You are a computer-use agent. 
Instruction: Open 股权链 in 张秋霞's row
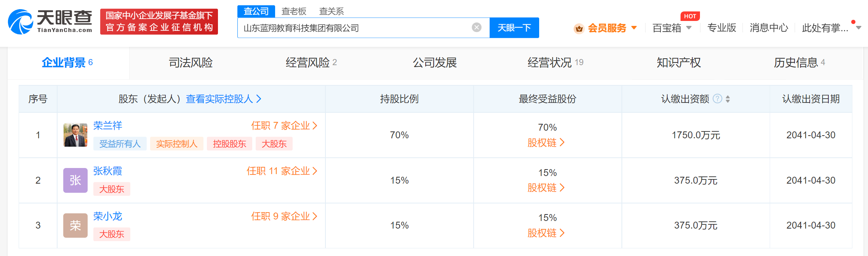coord(546,188)
